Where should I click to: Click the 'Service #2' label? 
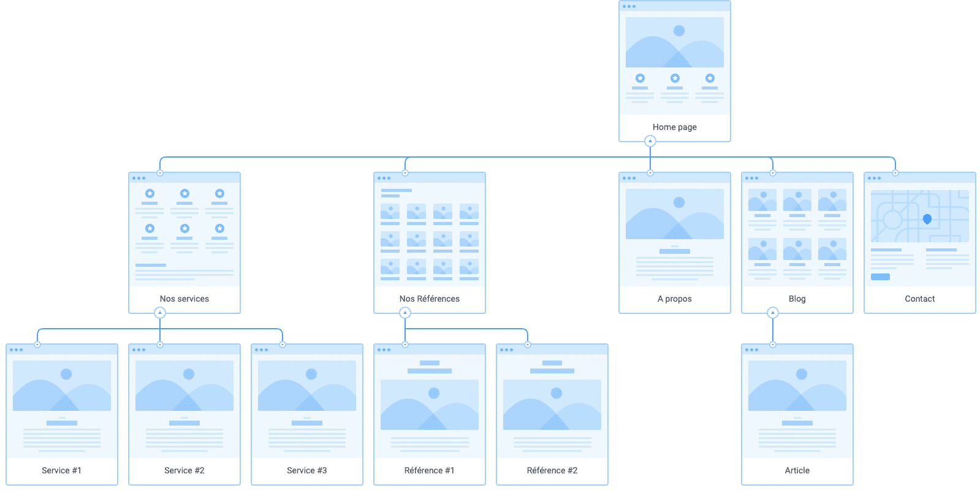(184, 470)
